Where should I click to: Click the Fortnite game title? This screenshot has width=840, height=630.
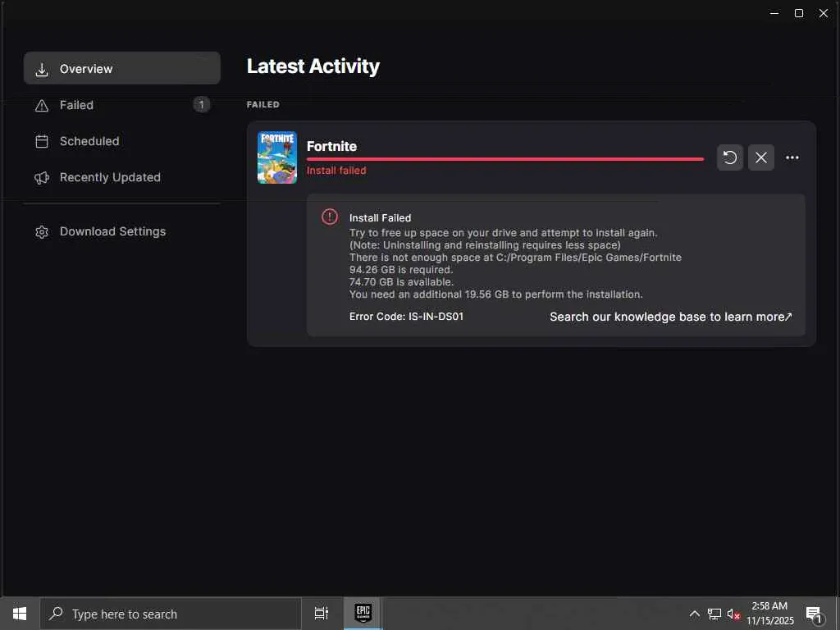[x=331, y=146]
